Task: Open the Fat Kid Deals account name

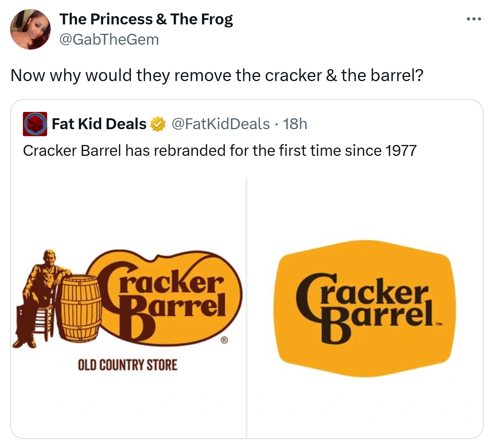Action: click(x=99, y=124)
